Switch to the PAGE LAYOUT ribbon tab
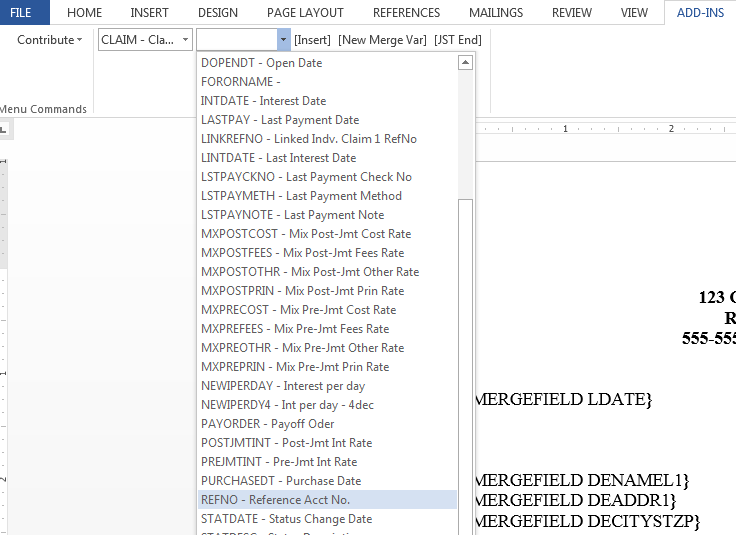The width and height of the screenshot is (736, 535). tap(305, 13)
